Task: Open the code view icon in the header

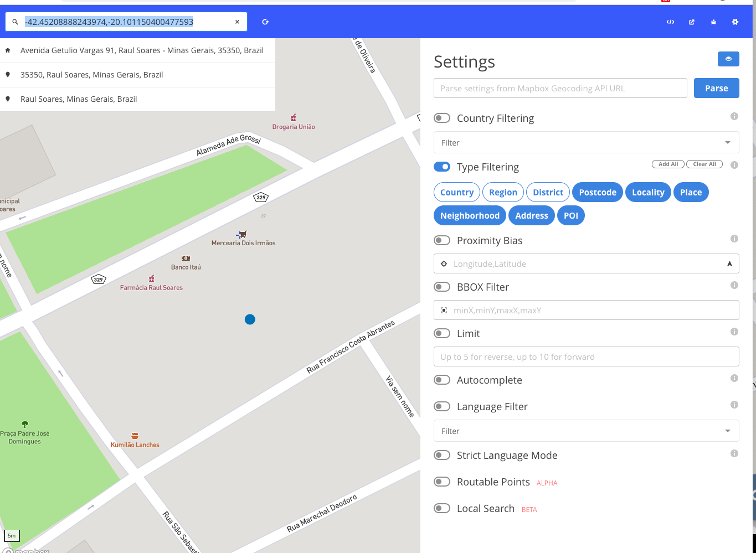Action: pyautogui.click(x=670, y=22)
